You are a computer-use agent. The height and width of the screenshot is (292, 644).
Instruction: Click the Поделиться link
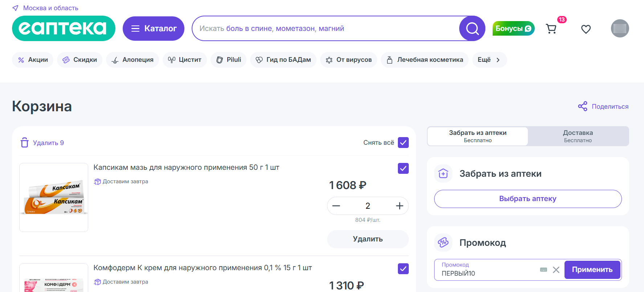tap(610, 107)
